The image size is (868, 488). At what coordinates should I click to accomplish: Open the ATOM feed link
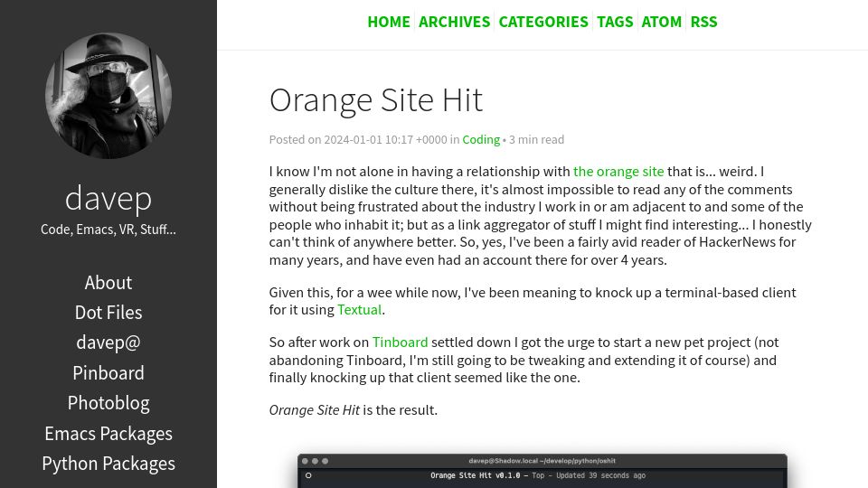tap(662, 22)
